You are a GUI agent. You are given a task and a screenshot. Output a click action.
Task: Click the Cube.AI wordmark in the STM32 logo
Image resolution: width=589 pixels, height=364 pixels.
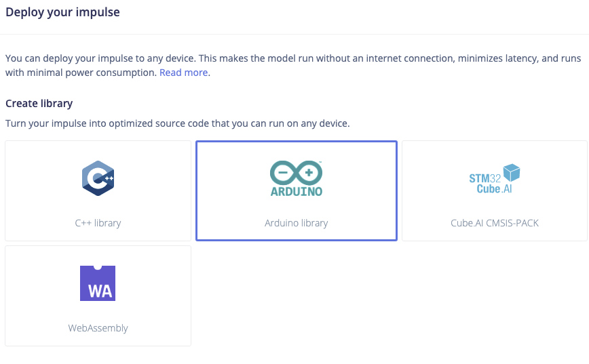tap(494, 189)
